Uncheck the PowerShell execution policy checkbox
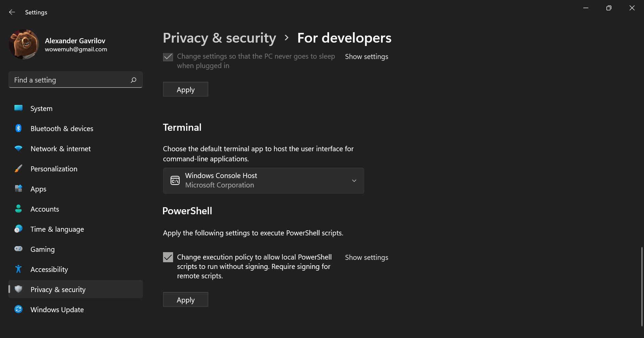The image size is (644, 338). click(168, 257)
